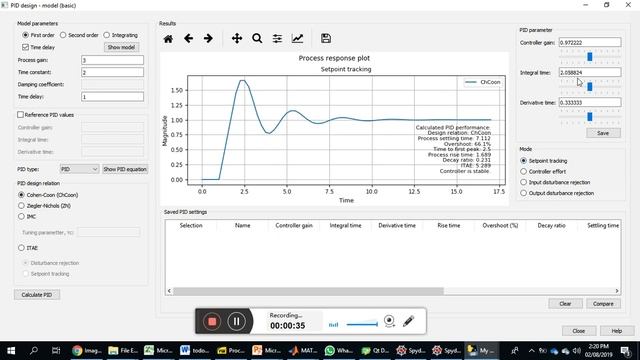Reset plot view with Home icon
The image size is (640, 360).
168,39
